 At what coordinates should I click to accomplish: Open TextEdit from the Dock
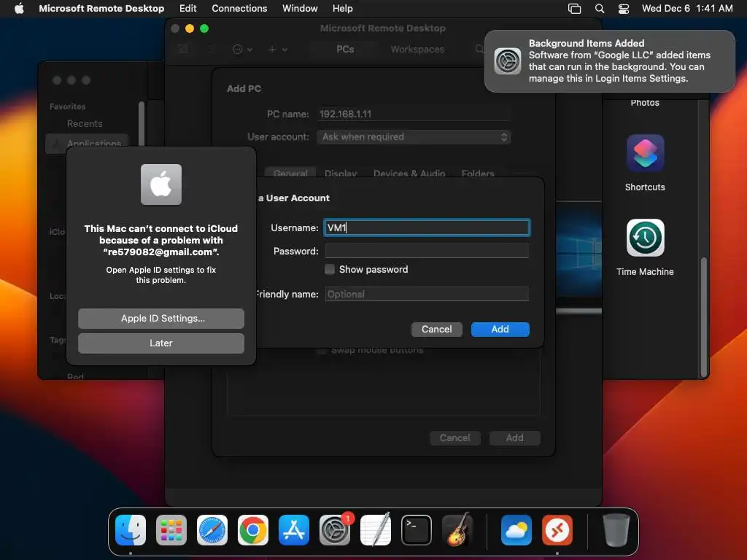pyautogui.click(x=376, y=530)
